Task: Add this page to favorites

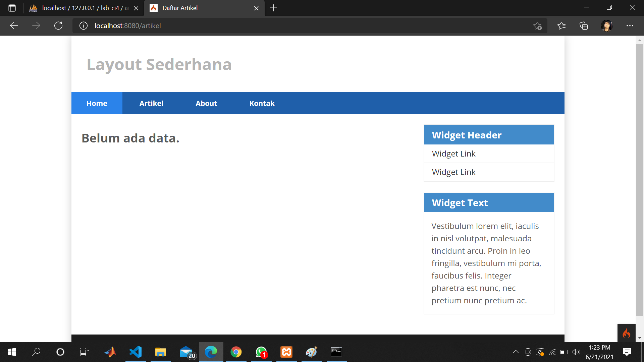Action: (538, 25)
